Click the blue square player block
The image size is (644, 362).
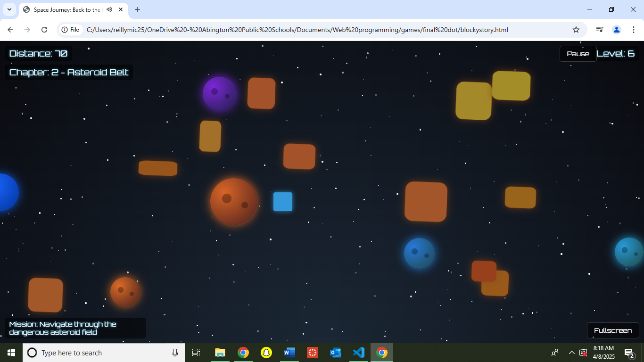[x=283, y=202]
